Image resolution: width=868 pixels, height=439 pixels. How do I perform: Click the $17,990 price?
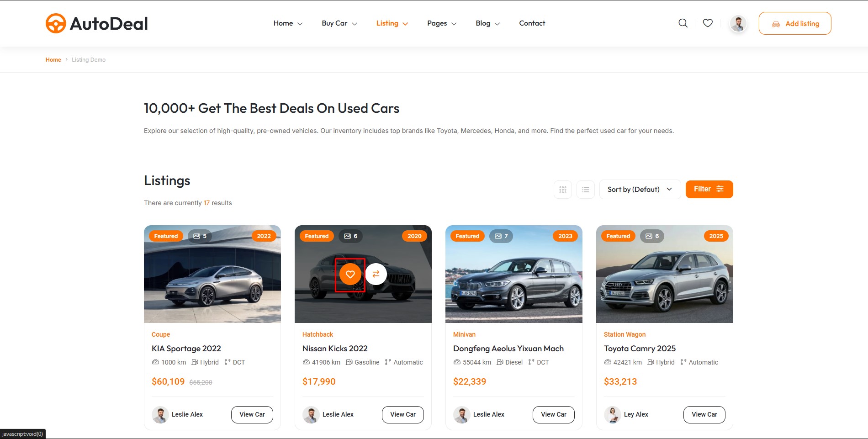(x=319, y=382)
